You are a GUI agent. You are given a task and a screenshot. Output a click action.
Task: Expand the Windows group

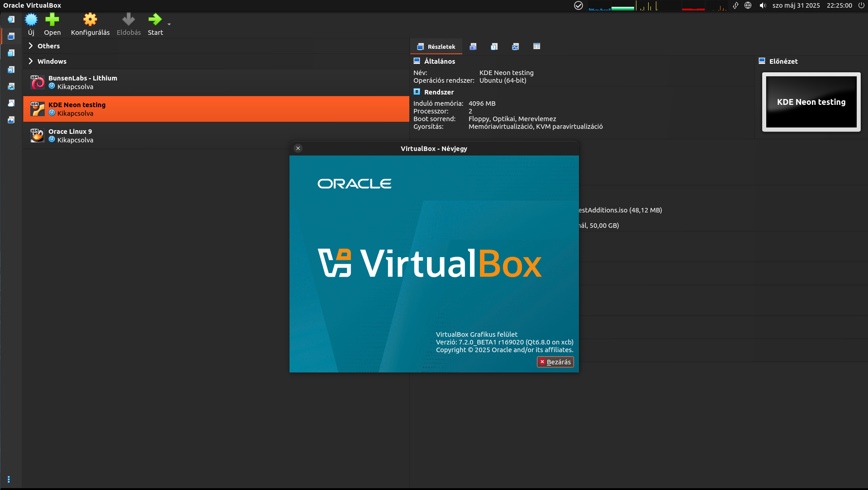(x=31, y=61)
